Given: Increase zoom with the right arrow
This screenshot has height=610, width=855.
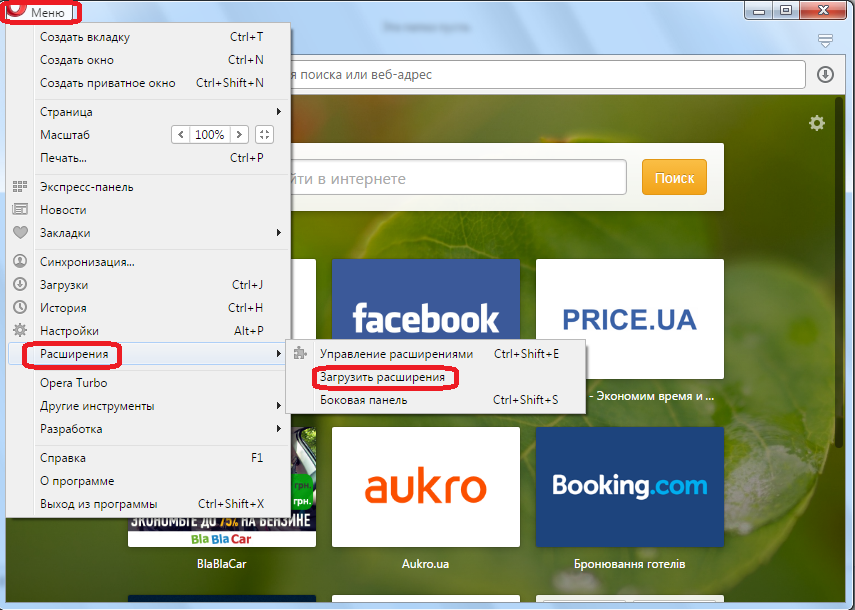Looking at the screenshot, I should pos(239,134).
